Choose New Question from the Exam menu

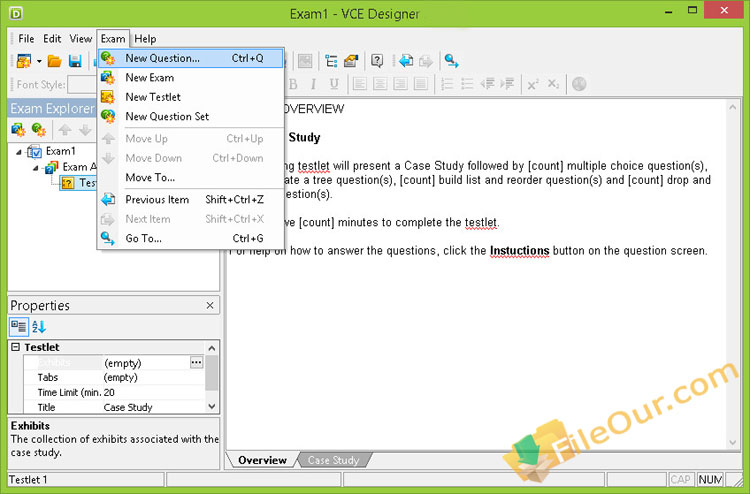tap(191, 58)
